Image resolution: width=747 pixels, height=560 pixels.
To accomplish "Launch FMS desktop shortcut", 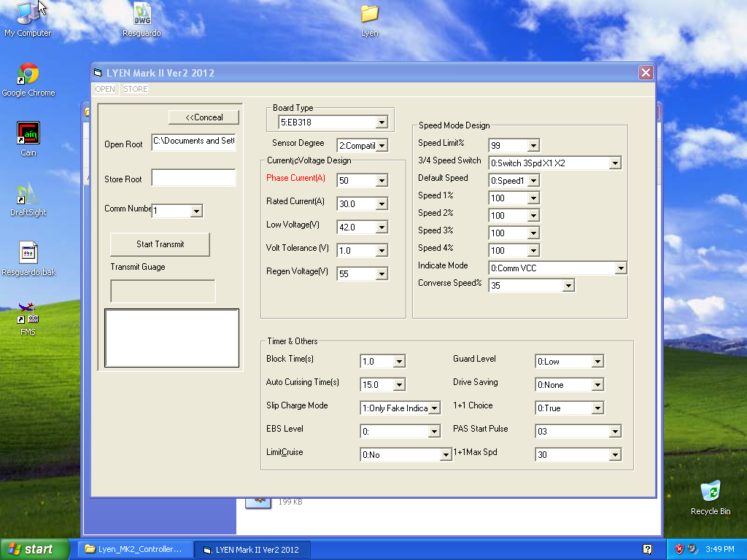I will pos(28,319).
